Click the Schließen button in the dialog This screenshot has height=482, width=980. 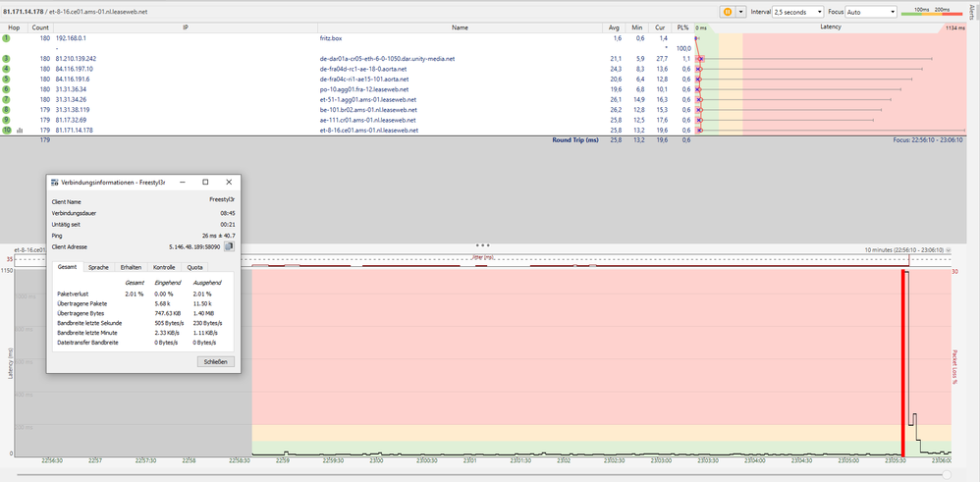click(216, 361)
